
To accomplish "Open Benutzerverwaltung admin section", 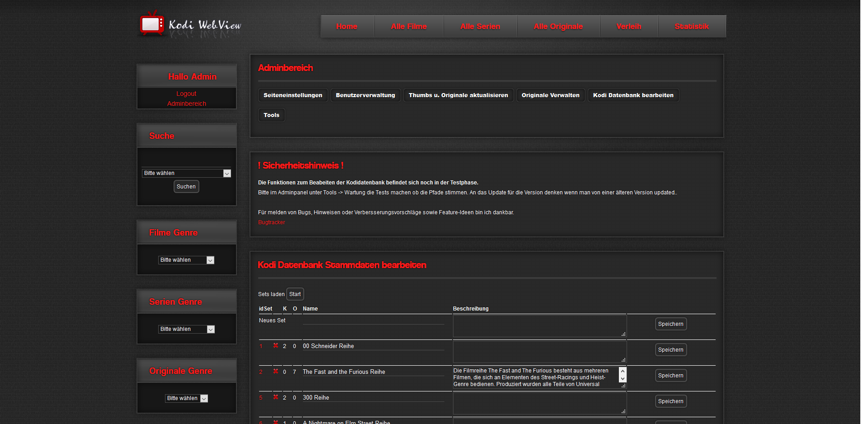I will coord(365,95).
